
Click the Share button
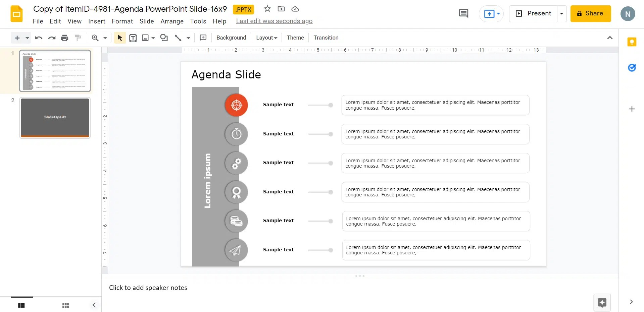[590, 13]
